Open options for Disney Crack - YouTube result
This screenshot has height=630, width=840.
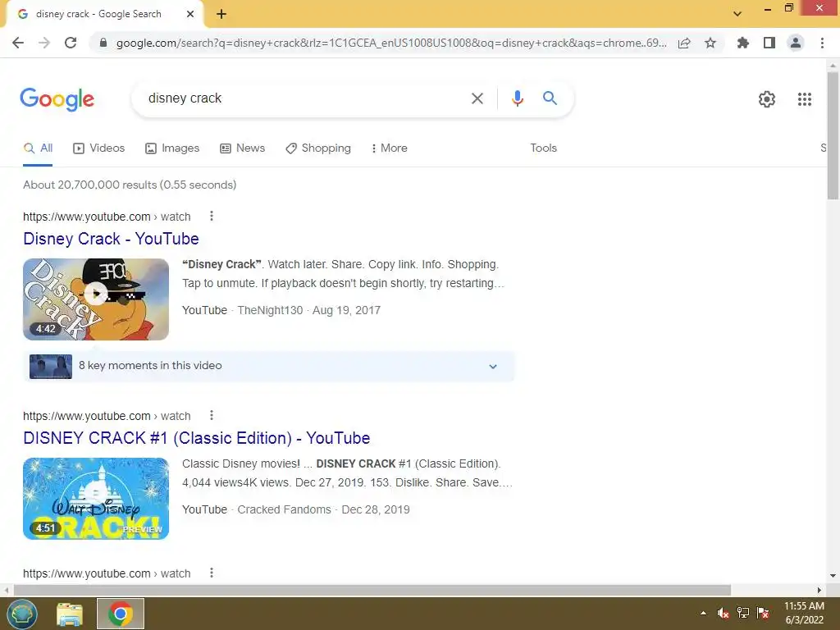212,216
